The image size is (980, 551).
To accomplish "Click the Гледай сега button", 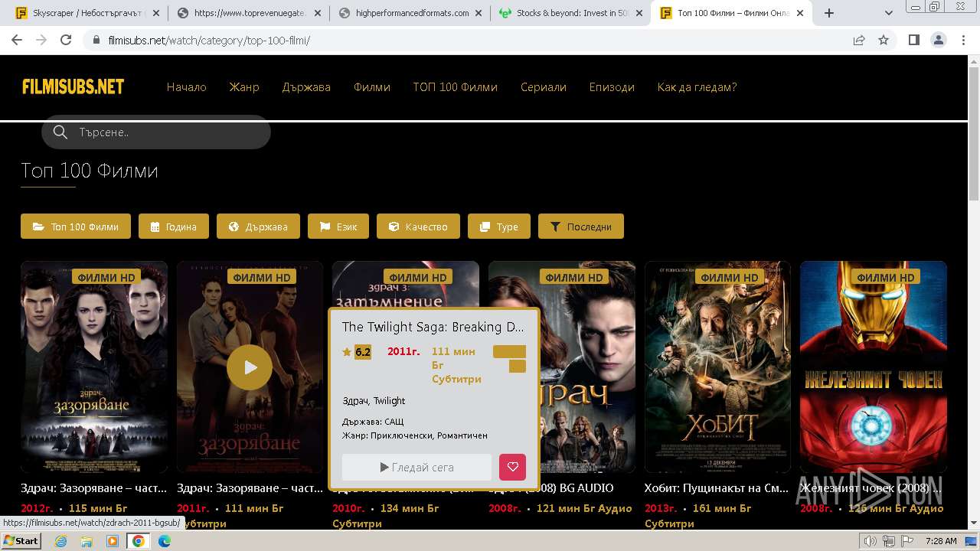I will click(x=416, y=467).
